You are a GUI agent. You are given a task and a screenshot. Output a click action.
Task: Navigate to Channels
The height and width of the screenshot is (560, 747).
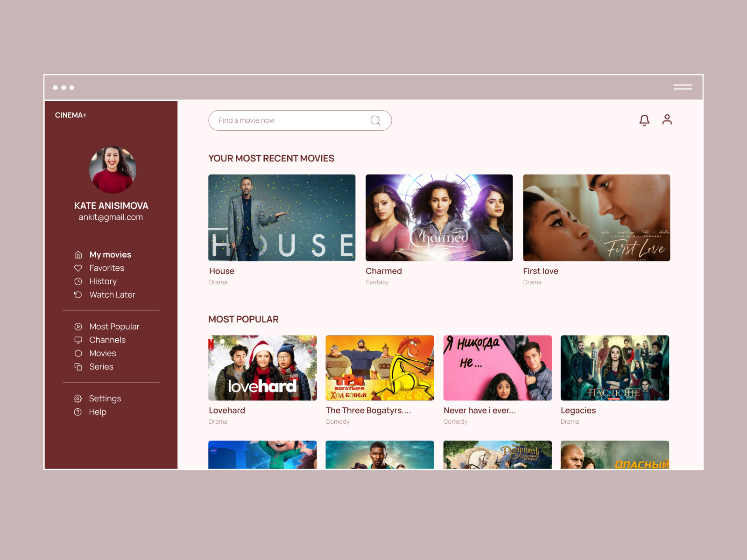[107, 340]
